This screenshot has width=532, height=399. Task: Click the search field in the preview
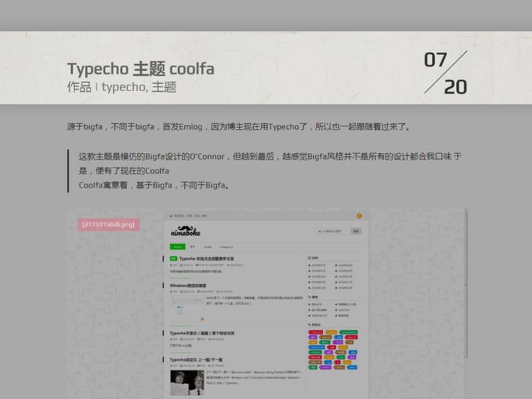point(334,231)
